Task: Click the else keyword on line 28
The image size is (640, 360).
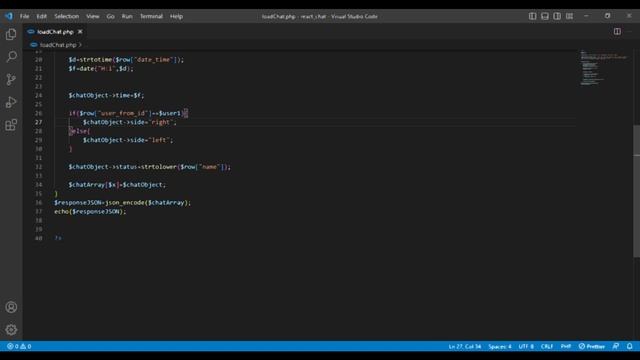Action: tap(79, 131)
